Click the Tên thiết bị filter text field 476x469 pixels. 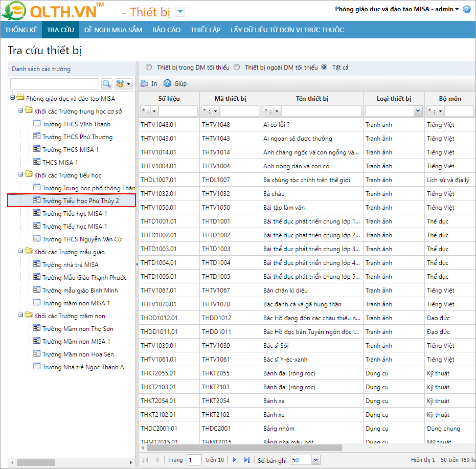pyautogui.click(x=321, y=111)
